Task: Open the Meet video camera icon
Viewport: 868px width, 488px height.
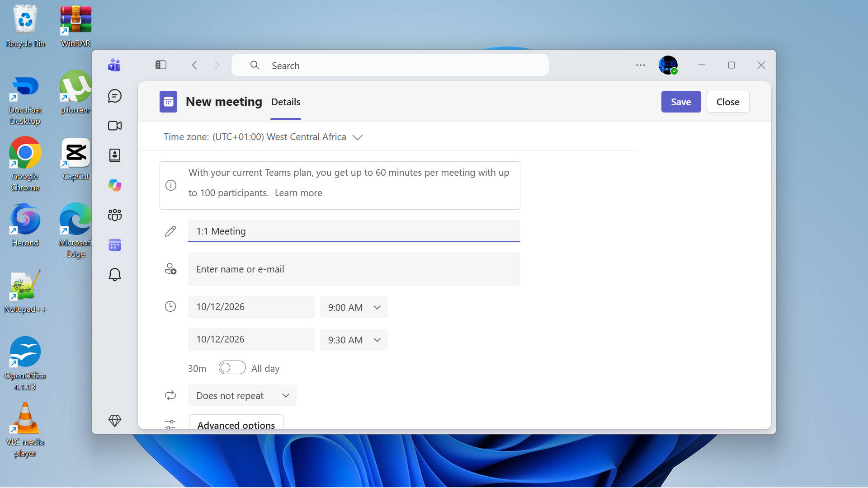Action: (115, 126)
